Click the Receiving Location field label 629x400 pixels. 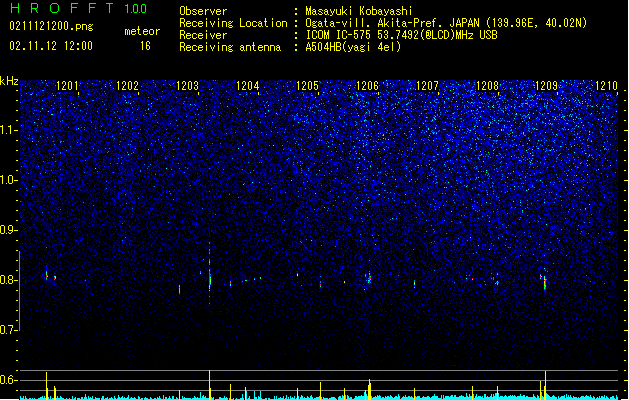pyautogui.click(x=233, y=23)
